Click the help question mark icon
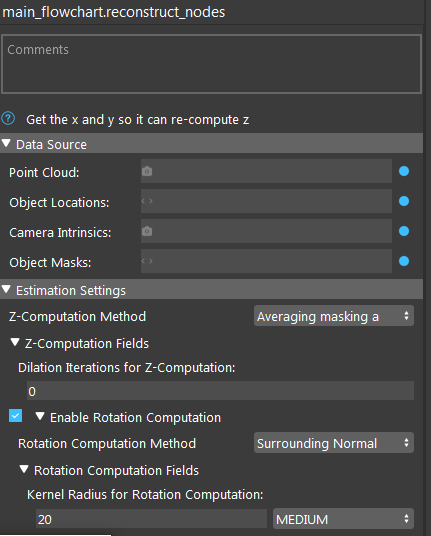 click(8, 119)
